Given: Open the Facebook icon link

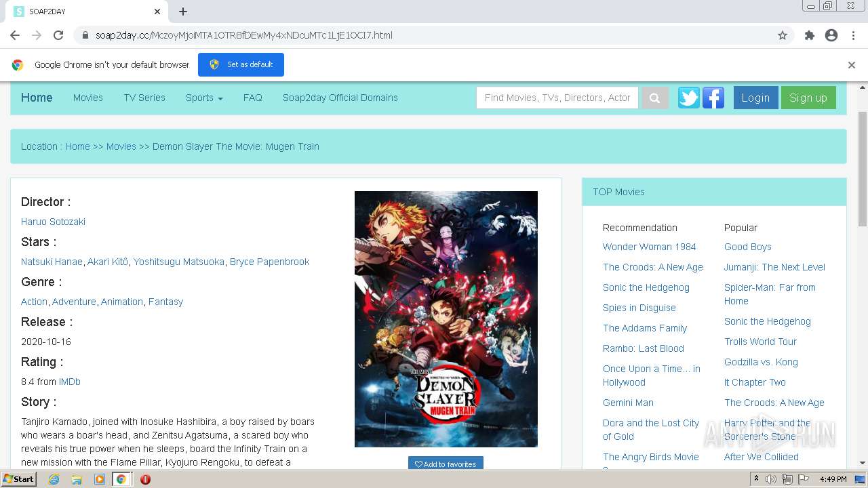Looking at the screenshot, I should click(713, 98).
